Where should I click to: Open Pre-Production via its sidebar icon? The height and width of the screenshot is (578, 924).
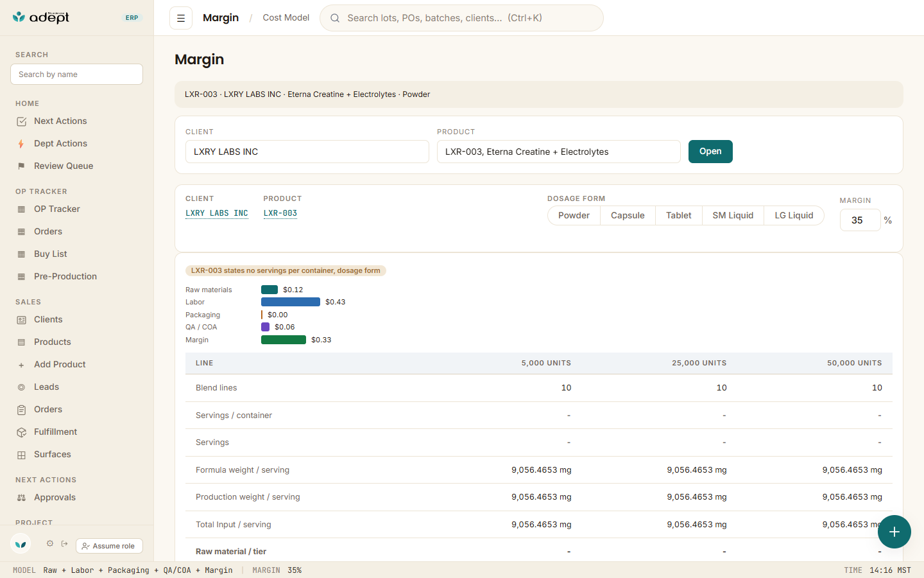pos(21,277)
